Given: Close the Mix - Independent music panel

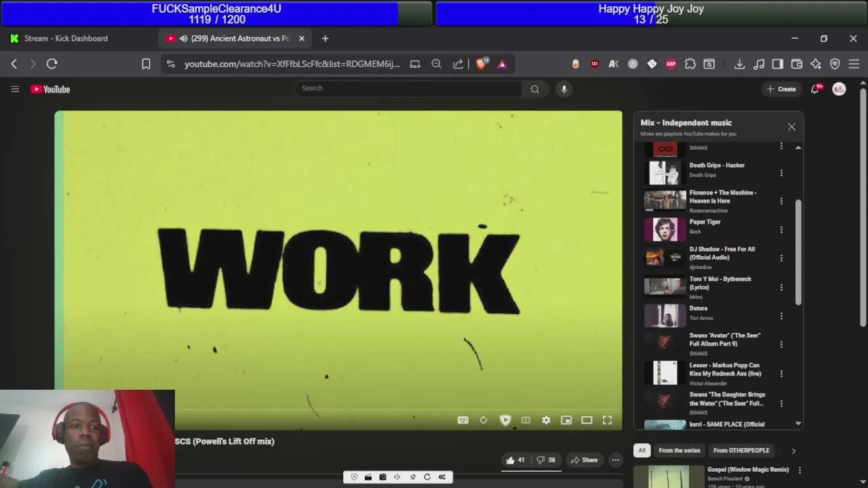Looking at the screenshot, I should coord(791,127).
